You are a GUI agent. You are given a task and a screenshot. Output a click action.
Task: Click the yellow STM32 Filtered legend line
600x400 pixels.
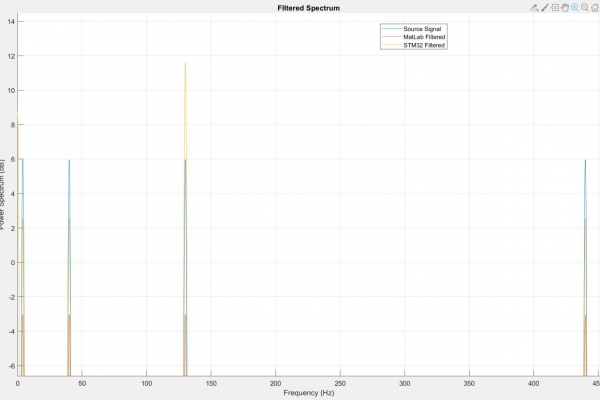pos(392,45)
